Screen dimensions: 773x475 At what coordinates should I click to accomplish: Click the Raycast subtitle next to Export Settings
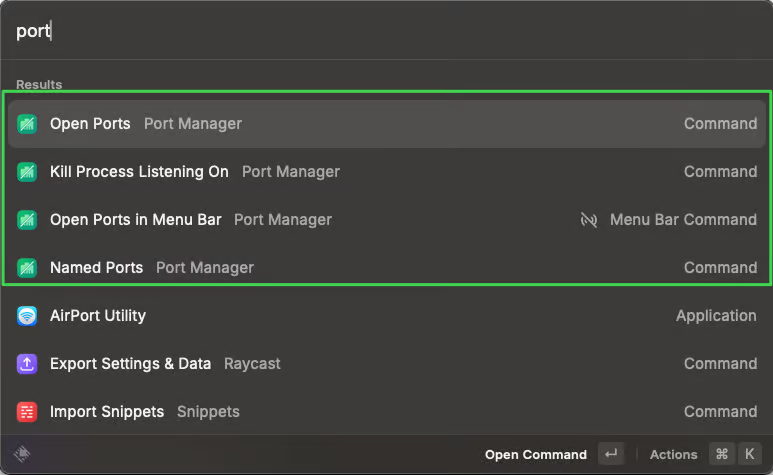click(252, 364)
